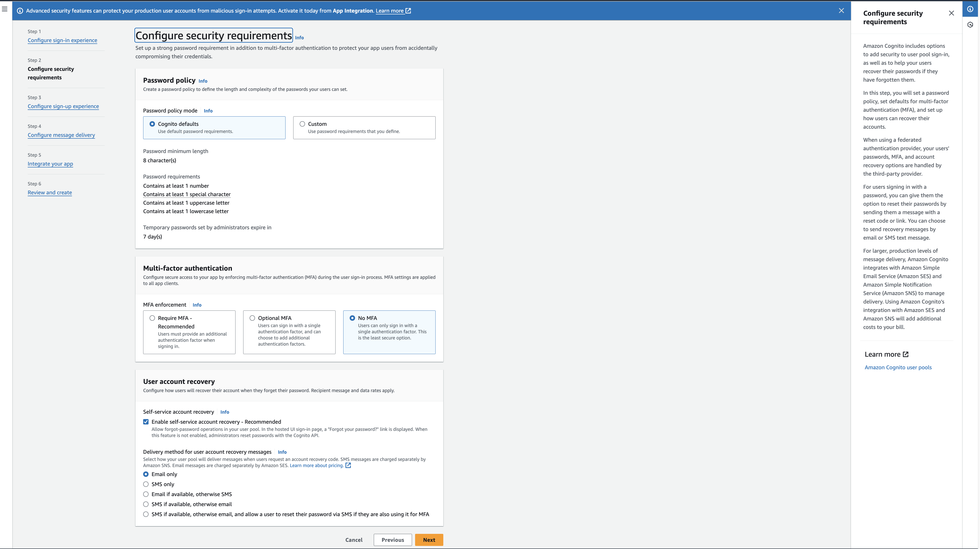The image size is (980, 549).
Task: Click the external icon by the help panel Learn more heading
Action: (x=906, y=354)
